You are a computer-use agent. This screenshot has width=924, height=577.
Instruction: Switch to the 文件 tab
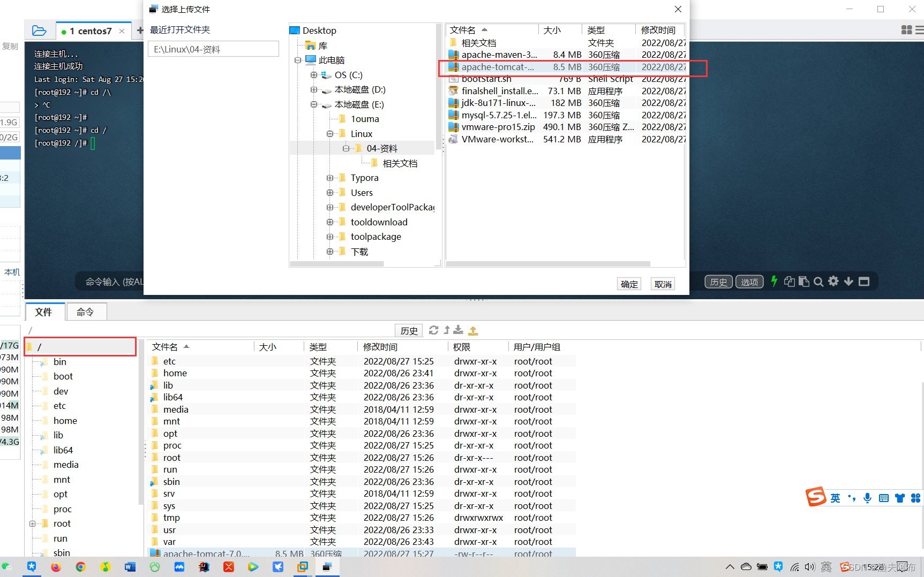pyautogui.click(x=44, y=312)
